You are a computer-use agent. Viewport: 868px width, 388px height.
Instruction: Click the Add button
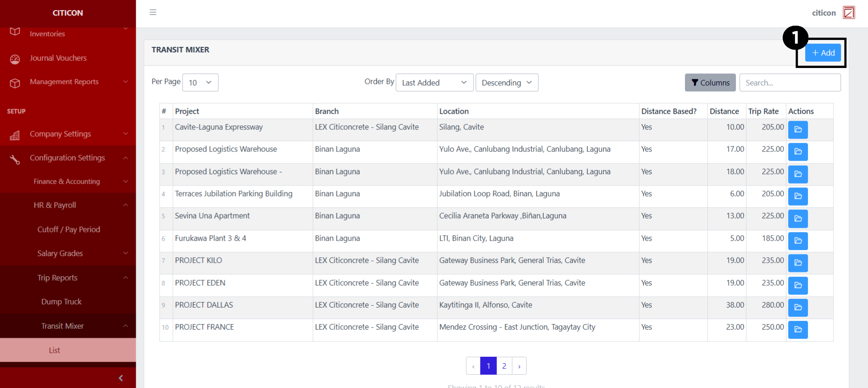(x=823, y=53)
